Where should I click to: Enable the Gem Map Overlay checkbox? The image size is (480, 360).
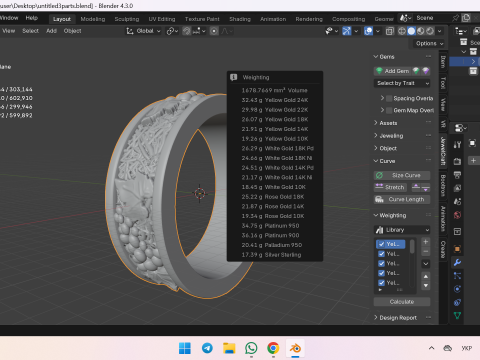pos(389,110)
